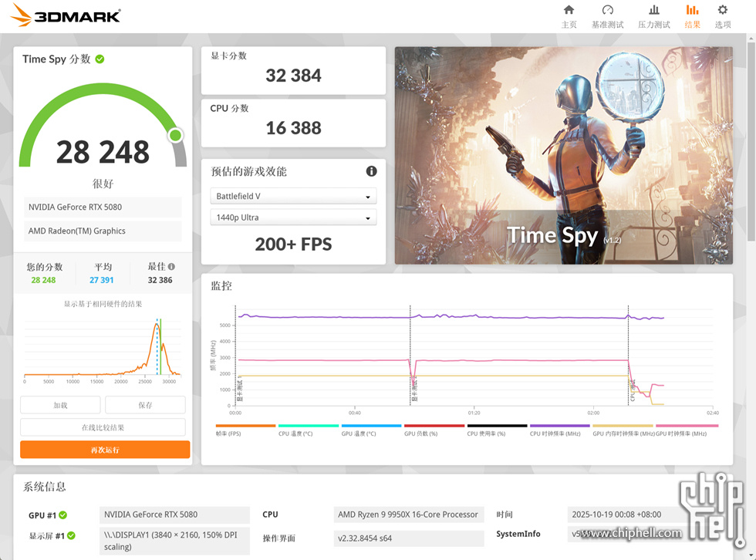
Task: Click the 加载 load button
Action: (x=60, y=405)
